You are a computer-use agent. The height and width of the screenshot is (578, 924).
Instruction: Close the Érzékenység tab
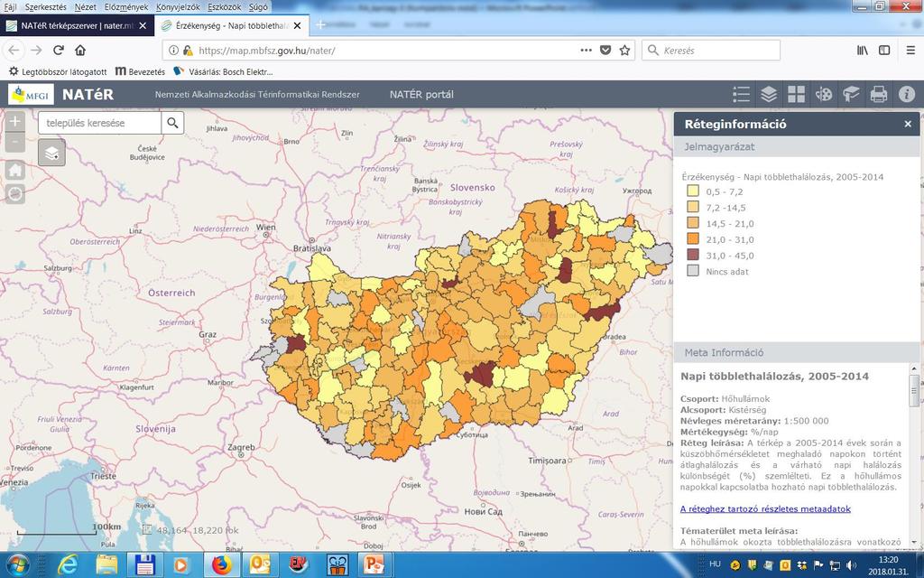[x=298, y=26]
